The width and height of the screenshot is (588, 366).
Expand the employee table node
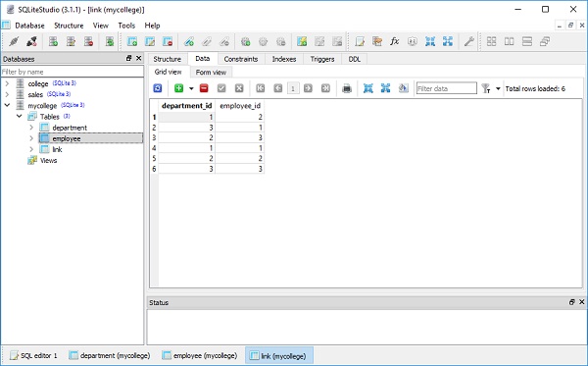(x=31, y=138)
